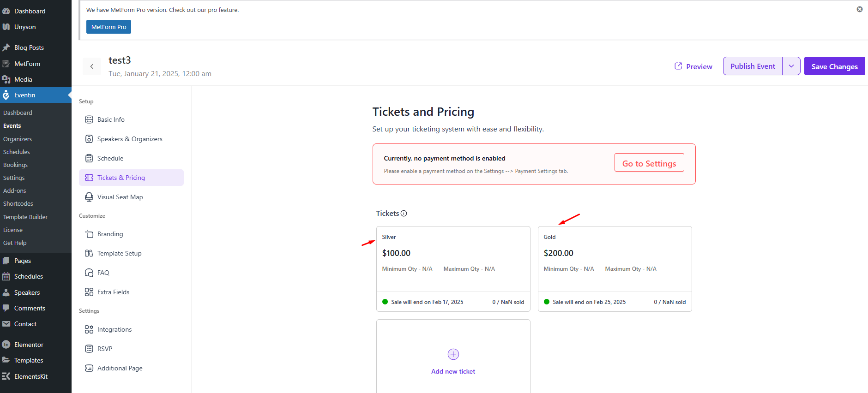
Task: Click the Extra Fields grid icon
Action: (x=89, y=292)
